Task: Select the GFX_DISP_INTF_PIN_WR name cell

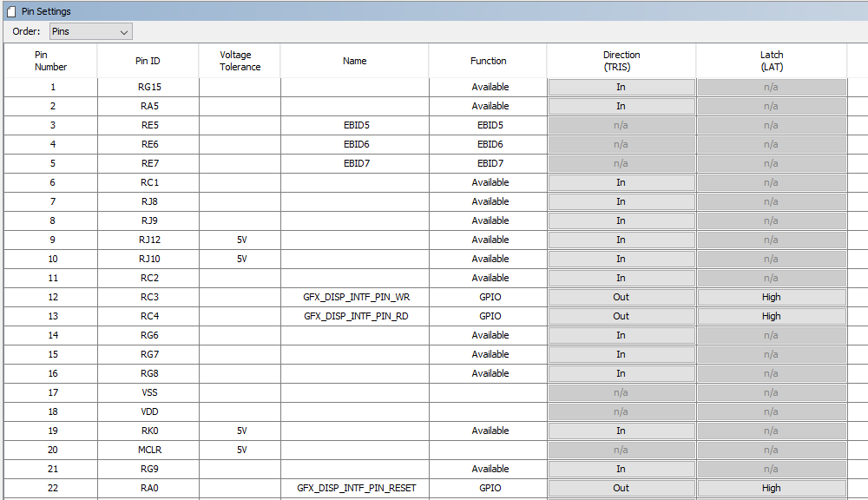Action: 355,298
